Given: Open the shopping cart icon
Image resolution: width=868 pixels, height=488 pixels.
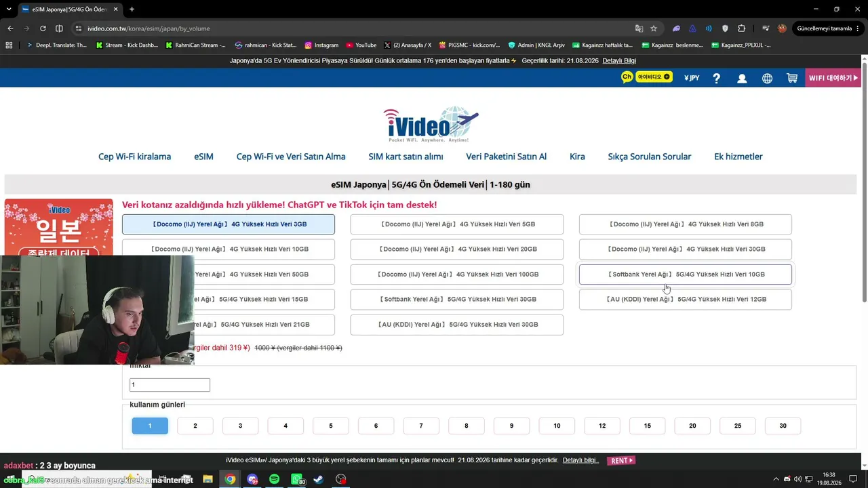Looking at the screenshot, I should (791, 78).
